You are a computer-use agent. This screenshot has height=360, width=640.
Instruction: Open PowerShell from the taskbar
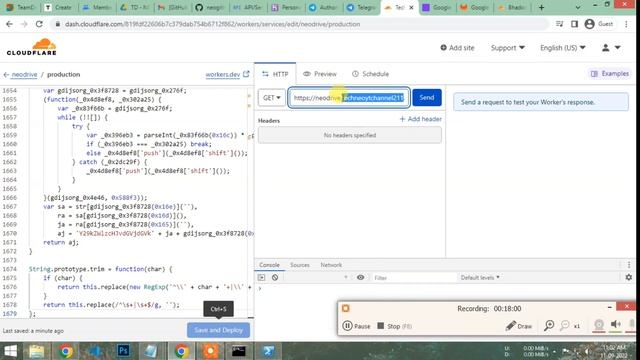[268, 351]
